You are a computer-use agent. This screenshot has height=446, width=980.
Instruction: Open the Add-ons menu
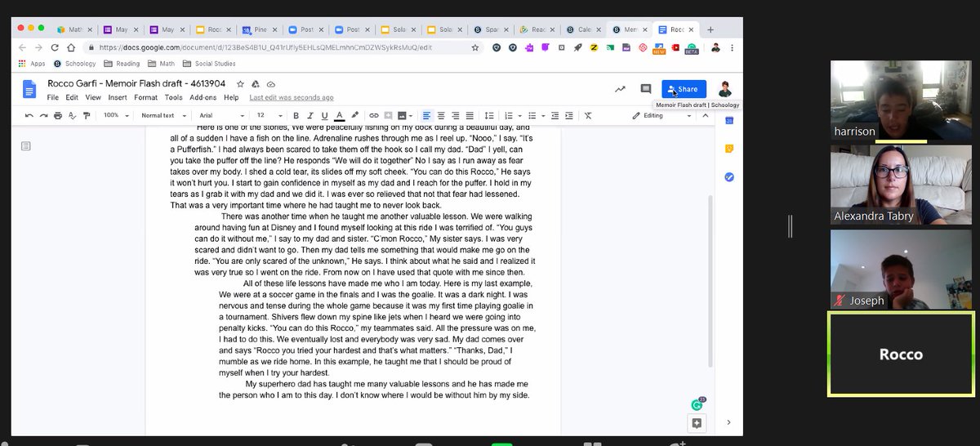tap(203, 97)
